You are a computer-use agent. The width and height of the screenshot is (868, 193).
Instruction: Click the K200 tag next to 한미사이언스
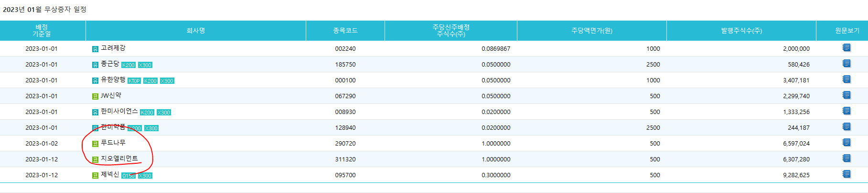click(x=147, y=113)
